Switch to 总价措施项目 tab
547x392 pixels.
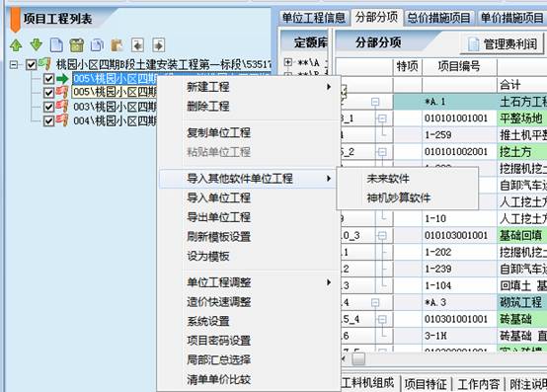pos(438,18)
